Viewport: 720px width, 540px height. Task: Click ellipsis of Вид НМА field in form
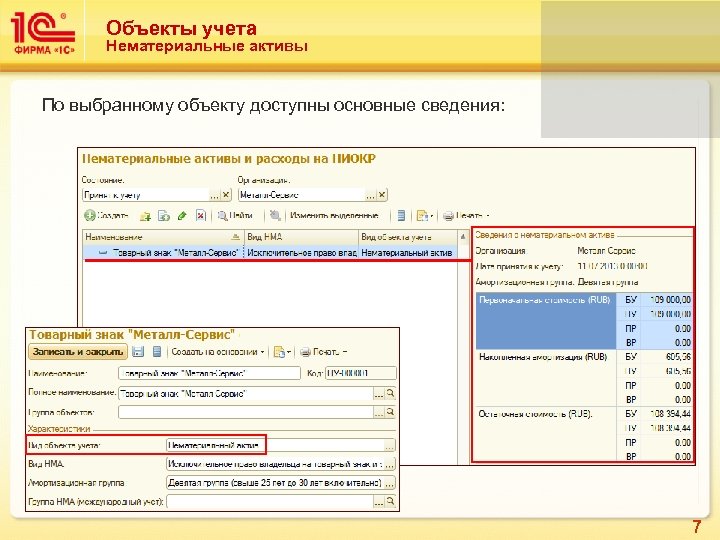tap(389, 464)
